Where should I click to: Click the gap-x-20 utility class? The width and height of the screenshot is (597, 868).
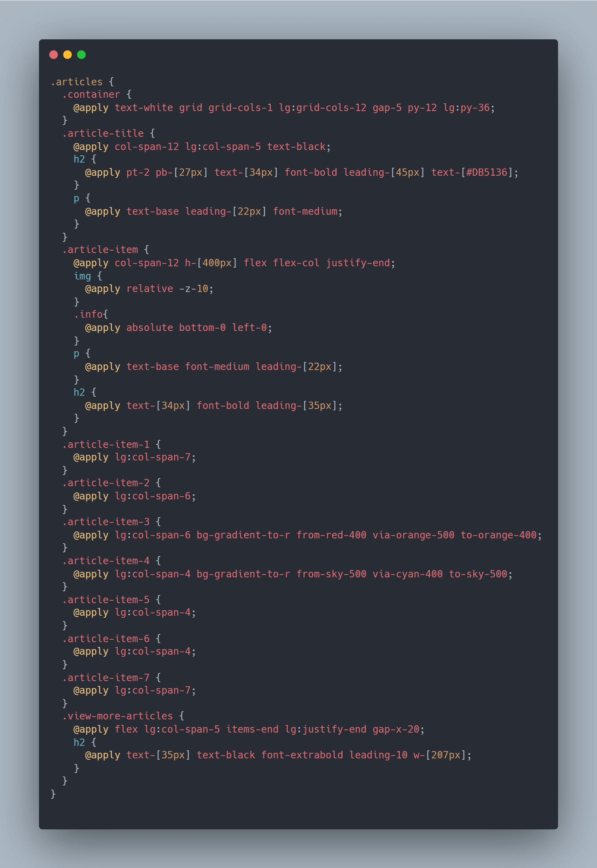click(396, 729)
